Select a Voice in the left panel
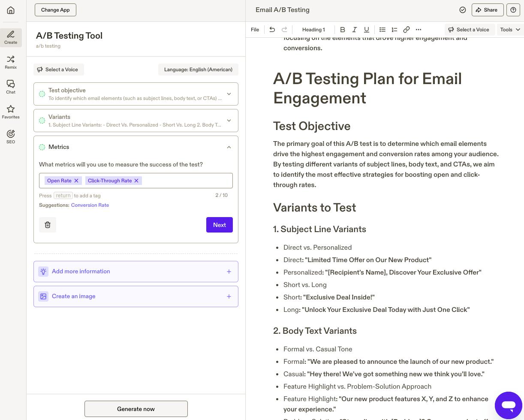The width and height of the screenshot is (524, 420). point(59,69)
